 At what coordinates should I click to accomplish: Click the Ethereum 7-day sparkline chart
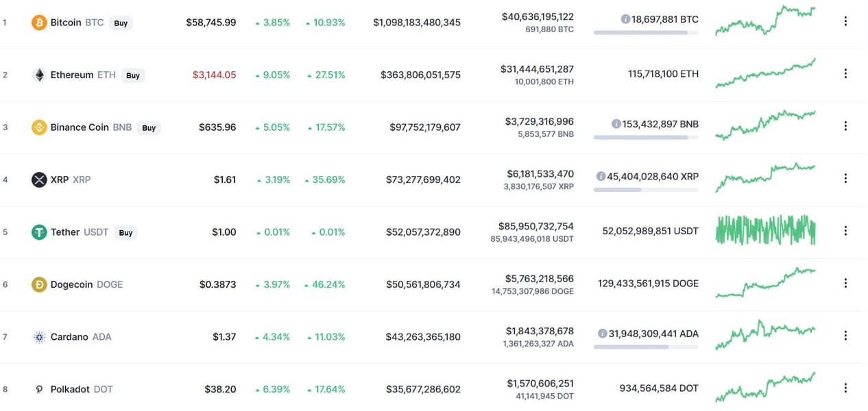765,74
